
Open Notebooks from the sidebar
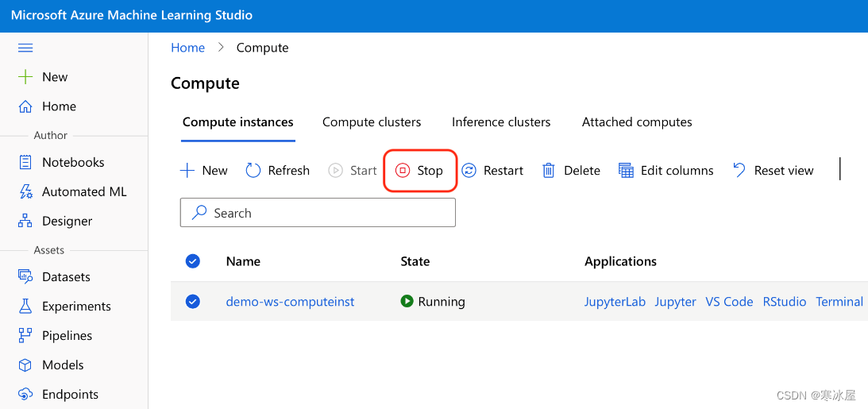(73, 162)
